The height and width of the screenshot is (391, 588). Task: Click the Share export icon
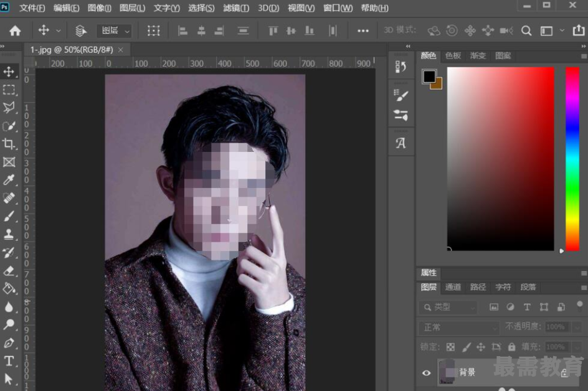pos(579,30)
